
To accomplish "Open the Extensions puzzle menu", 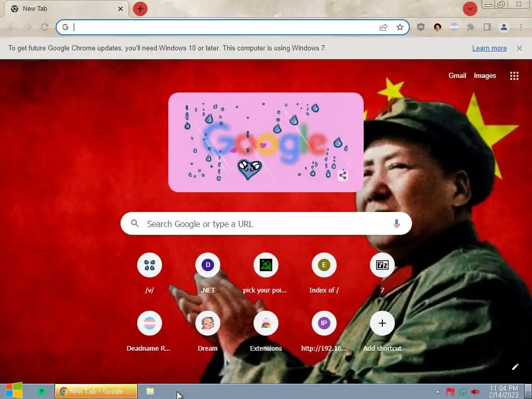I will tap(471, 27).
